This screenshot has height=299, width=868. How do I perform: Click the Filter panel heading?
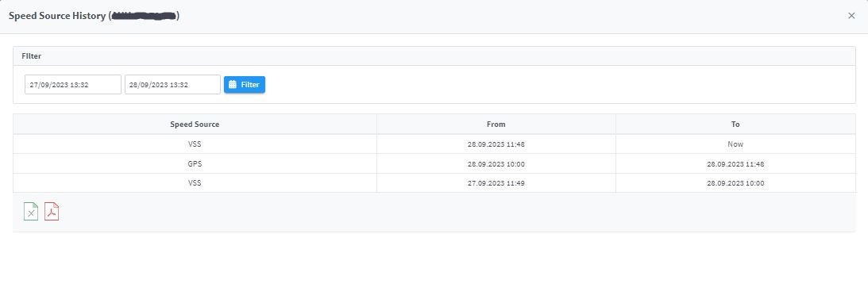coord(32,56)
